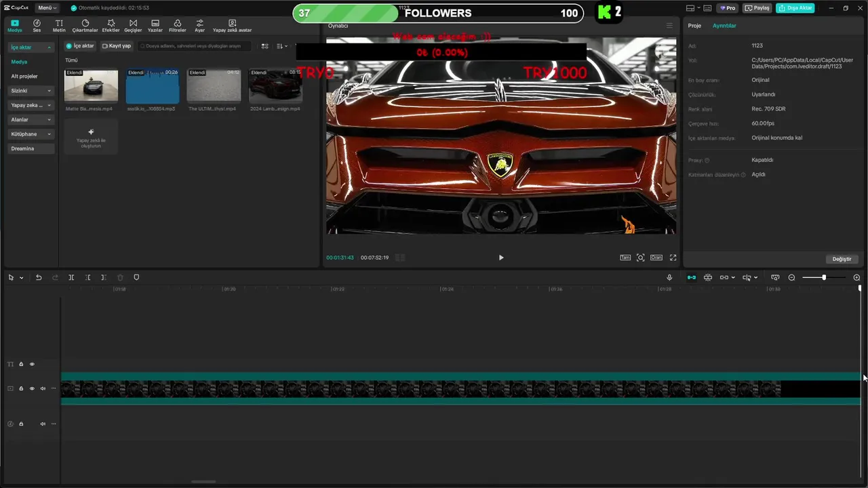
Task: Select the Matte Bla...mesis.mp4 thumbnail
Action: 91,85
